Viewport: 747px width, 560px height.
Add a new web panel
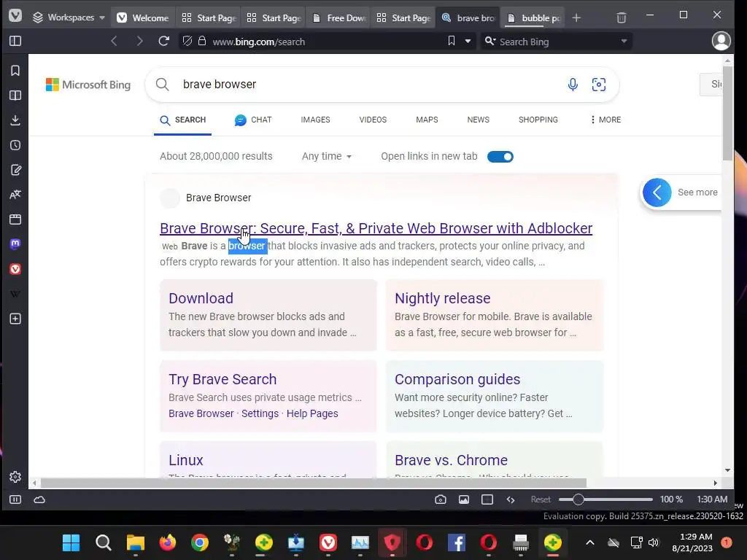tap(15, 319)
